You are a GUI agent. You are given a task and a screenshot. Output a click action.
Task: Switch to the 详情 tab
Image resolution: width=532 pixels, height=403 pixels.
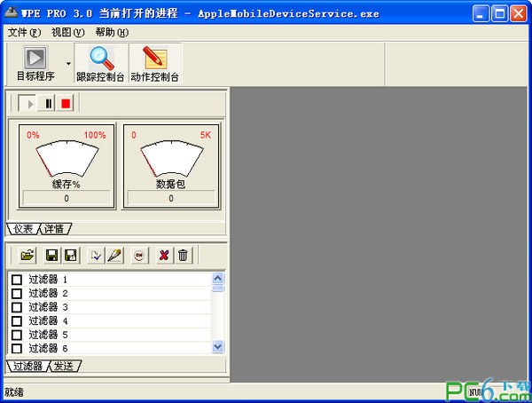56,229
